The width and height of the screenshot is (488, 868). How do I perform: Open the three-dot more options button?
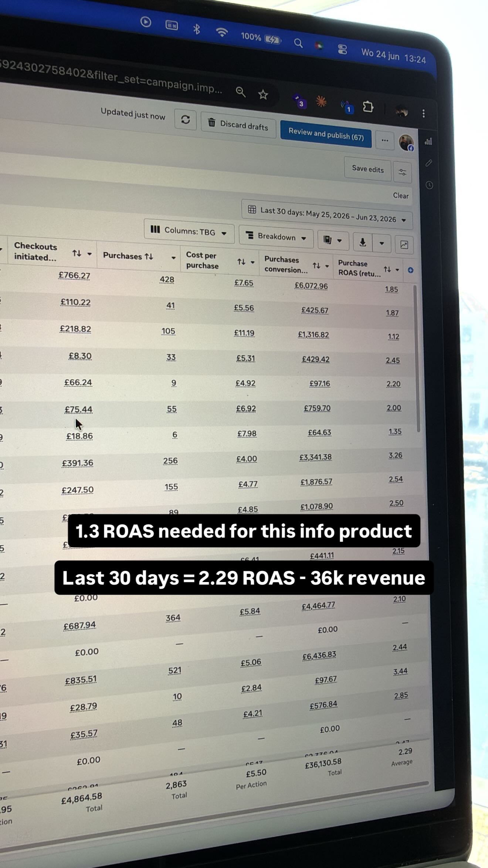click(x=385, y=140)
